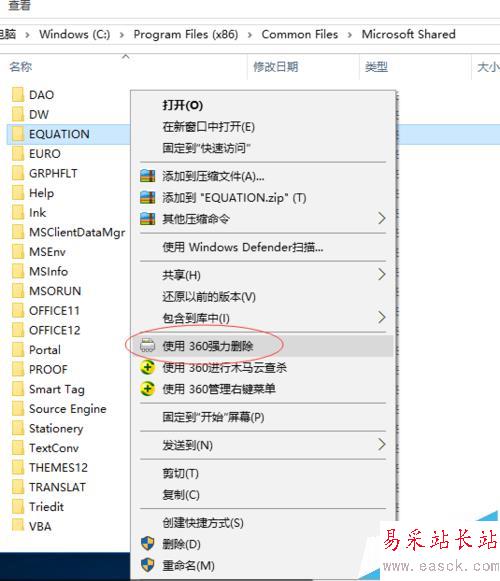Viewport: 500px width, 581px height.
Task: Select the OFFICE11 folder icon
Action: click(x=18, y=311)
